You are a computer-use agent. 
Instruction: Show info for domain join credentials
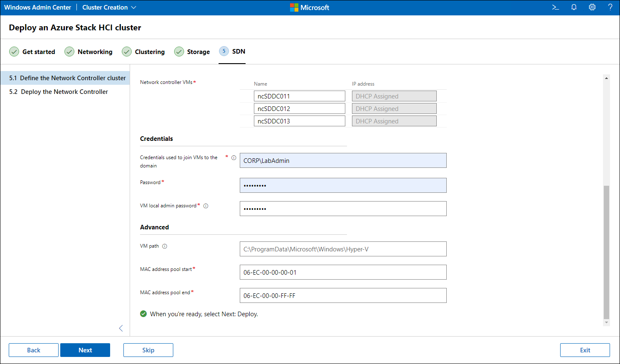coord(234,158)
